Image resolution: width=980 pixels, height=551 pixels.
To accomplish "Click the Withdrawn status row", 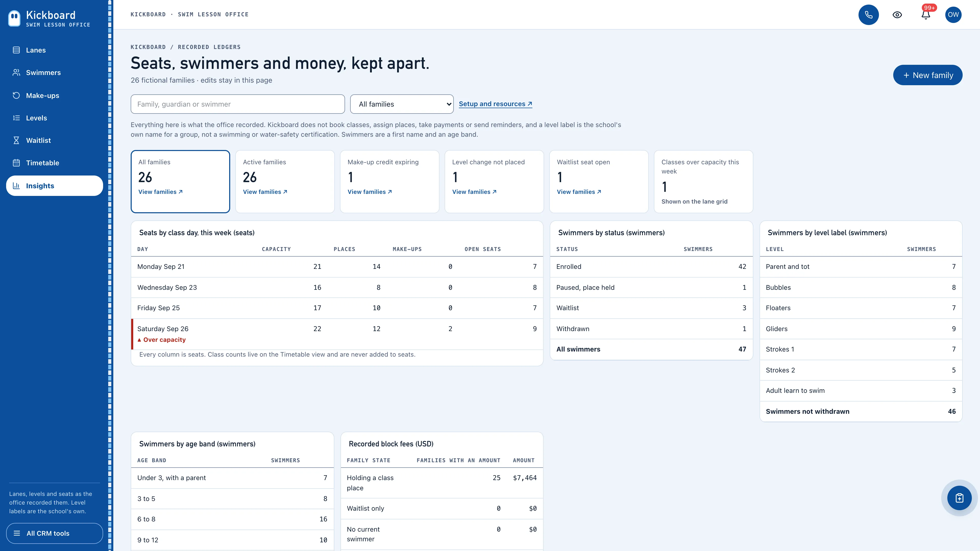I will [x=651, y=329].
